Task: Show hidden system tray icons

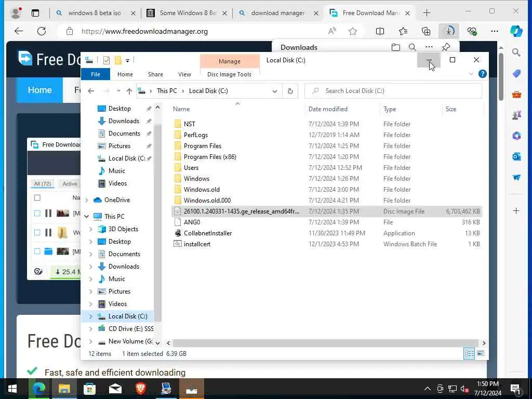Action: (x=428, y=389)
